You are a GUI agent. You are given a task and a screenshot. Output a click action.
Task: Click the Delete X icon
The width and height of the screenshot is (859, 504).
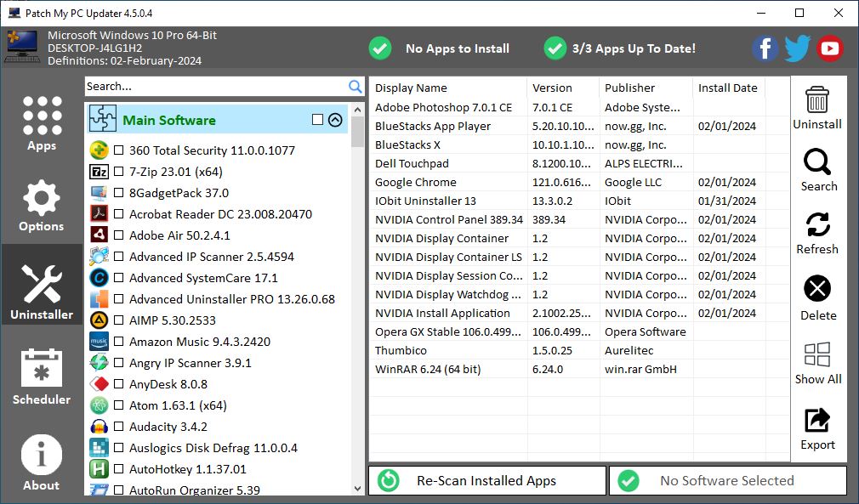pos(816,288)
